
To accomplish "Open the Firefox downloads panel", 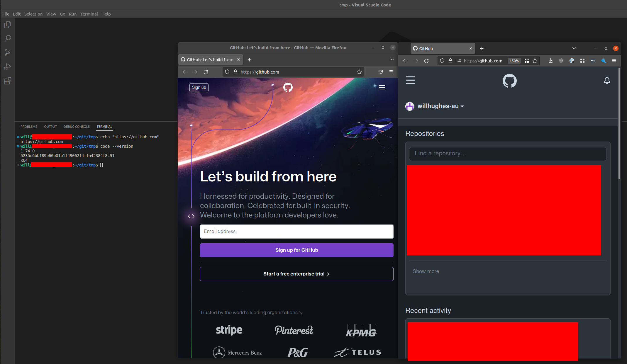I will coord(550,61).
